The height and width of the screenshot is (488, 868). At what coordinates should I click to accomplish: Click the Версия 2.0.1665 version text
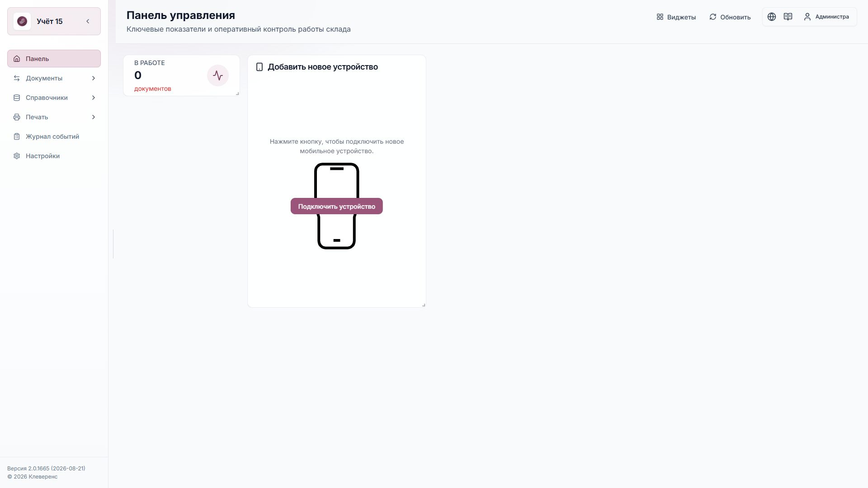pyautogui.click(x=46, y=469)
